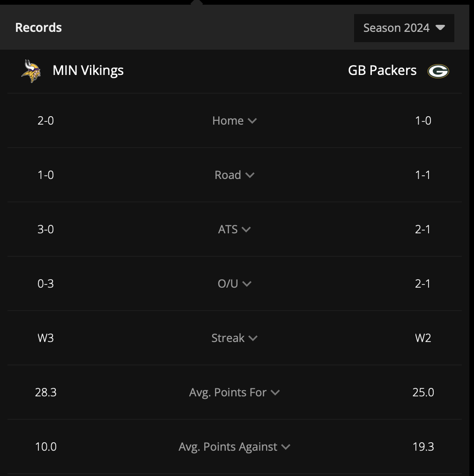This screenshot has height=476, width=474.
Task: Open the Season 2024 dropdown
Action: 404,28
